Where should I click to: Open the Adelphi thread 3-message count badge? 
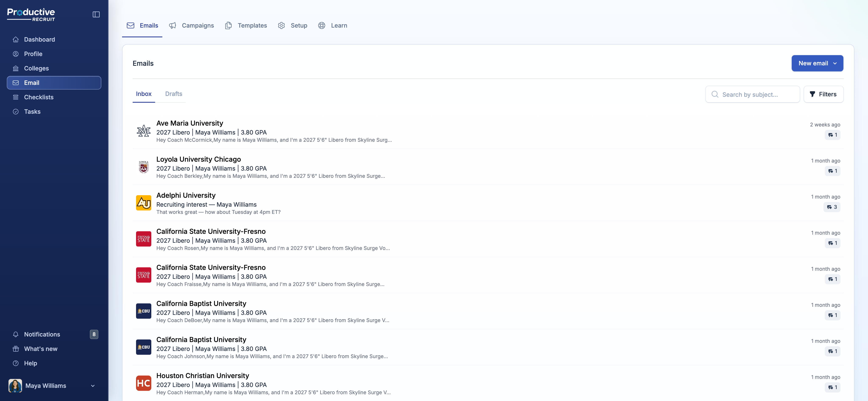click(832, 207)
